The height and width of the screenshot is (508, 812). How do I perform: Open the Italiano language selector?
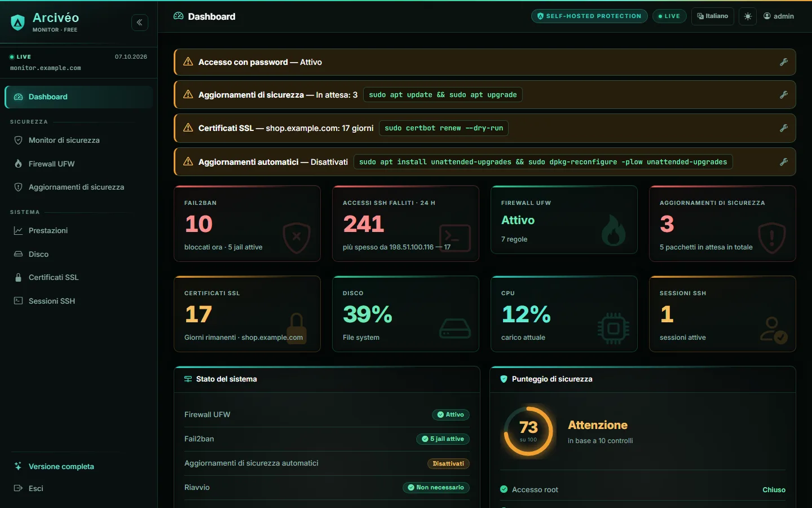[x=713, y=16]
